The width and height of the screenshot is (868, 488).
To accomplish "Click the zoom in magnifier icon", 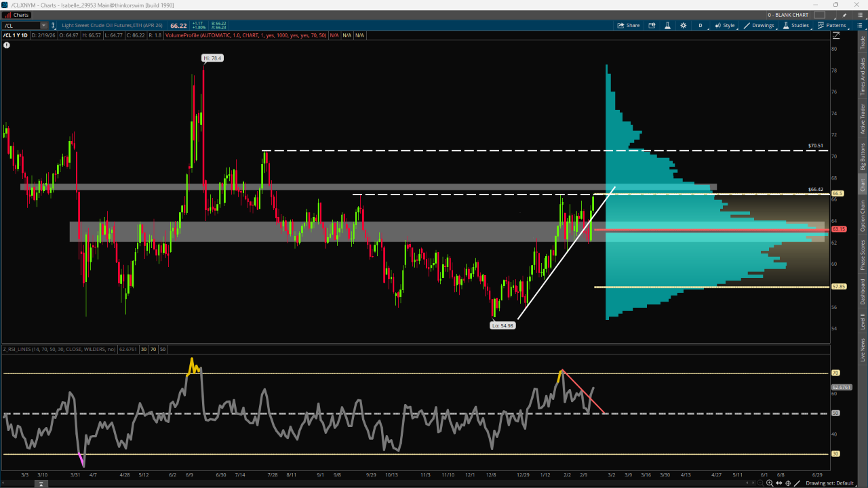I will click(x=770, y=483).
